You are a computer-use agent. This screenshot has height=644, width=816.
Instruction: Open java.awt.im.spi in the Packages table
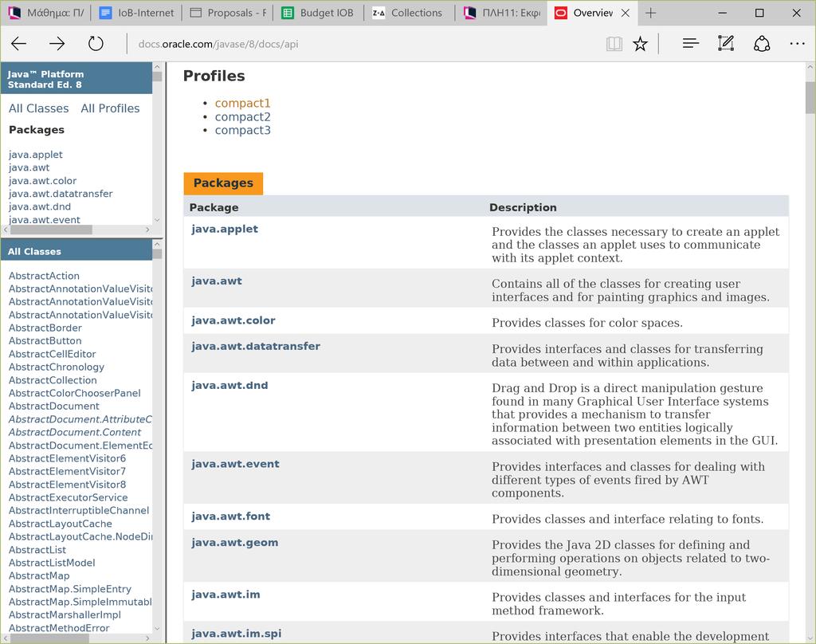pyautogui.click(x=236, y=634)
